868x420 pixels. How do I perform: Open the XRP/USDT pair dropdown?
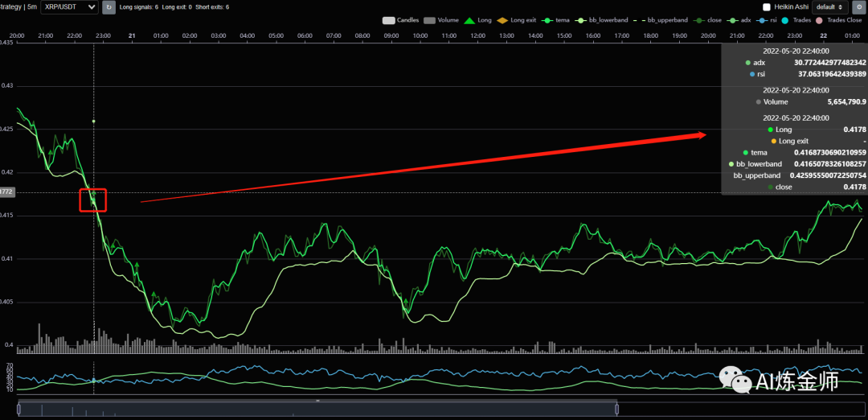(69, 7)
